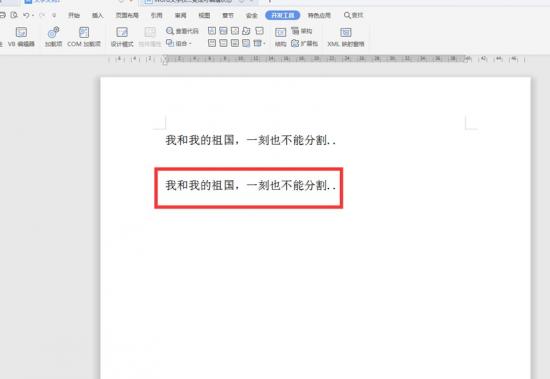Viewport: 550px width, 379px height.
Task: Expand the Undo history dropdown arrow
Action: [x=33, y=15]
